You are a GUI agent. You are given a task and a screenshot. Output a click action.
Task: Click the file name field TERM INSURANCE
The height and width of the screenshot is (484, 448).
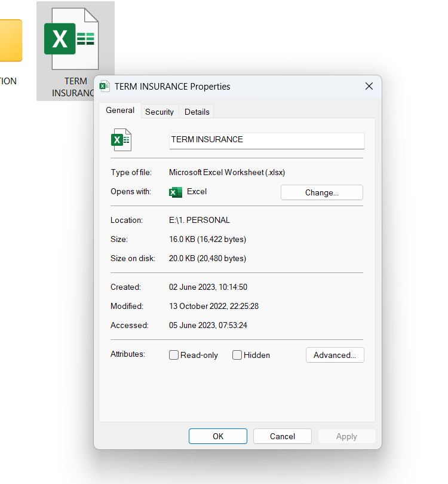tap(266, 141)
